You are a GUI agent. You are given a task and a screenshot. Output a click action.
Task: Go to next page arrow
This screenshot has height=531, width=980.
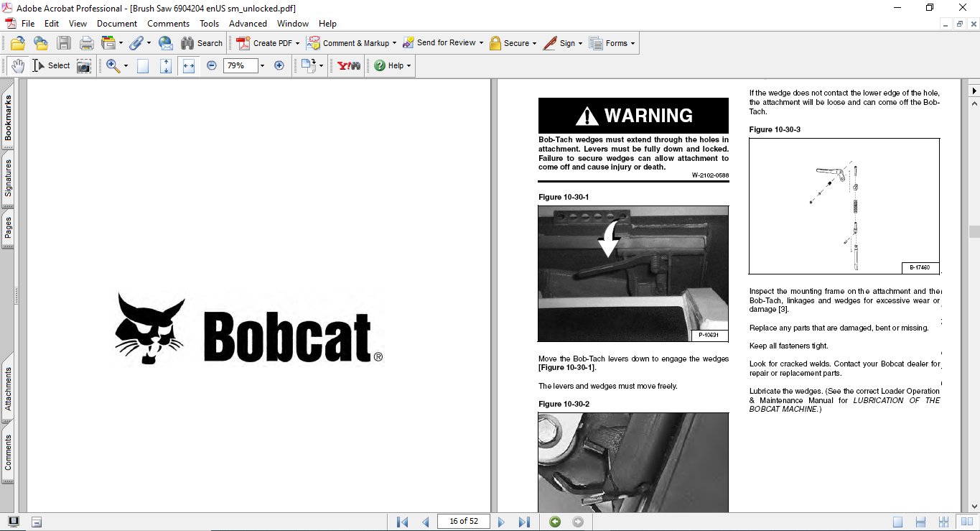click(501, 522)
